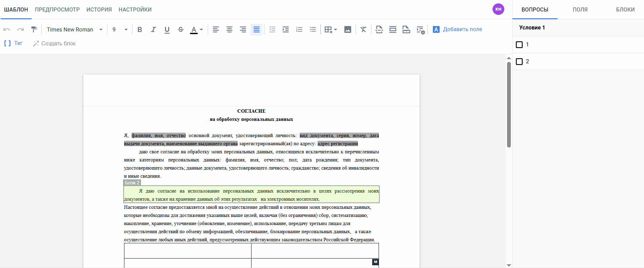Open the font size dropdown
The height and width of the screenshot is (268, 644).
pos(120,30)
